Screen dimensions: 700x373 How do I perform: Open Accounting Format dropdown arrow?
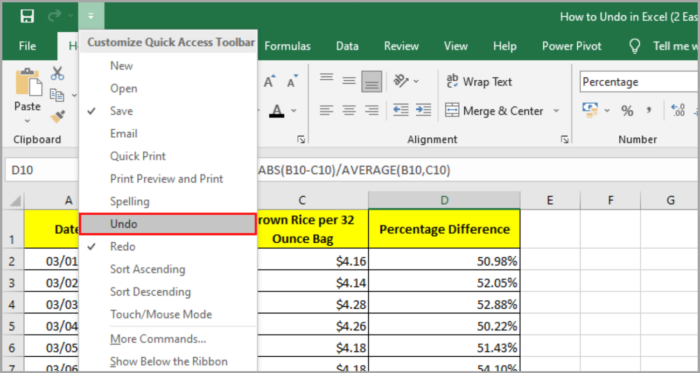[608, 111]
